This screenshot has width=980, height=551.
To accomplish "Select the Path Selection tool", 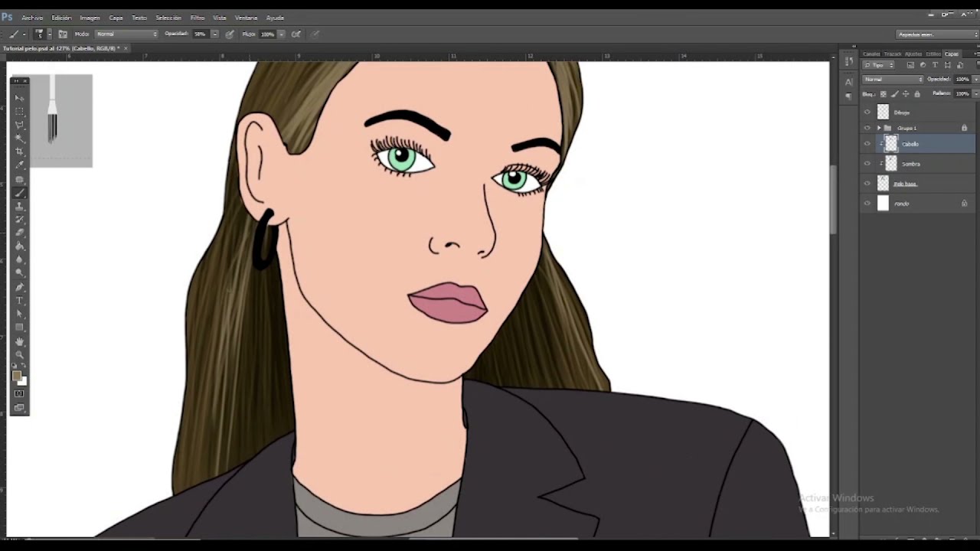I will (20, 313).
